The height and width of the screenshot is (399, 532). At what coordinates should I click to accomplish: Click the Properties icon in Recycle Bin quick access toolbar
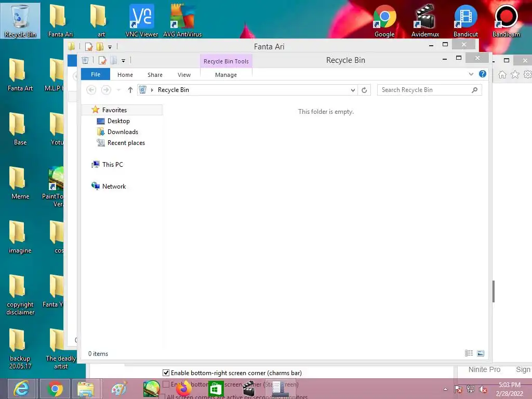[102, 60]
